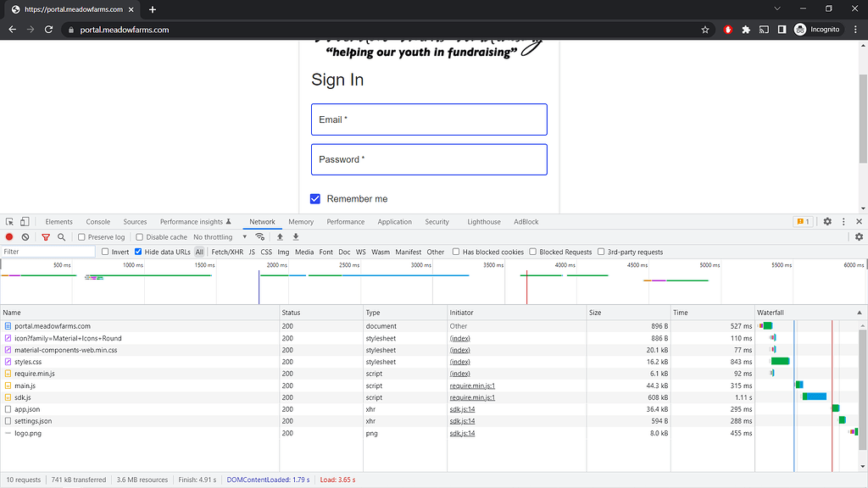Check Blocked Requests checkbox
Screen dimensions: 868x488
(532, 252)
